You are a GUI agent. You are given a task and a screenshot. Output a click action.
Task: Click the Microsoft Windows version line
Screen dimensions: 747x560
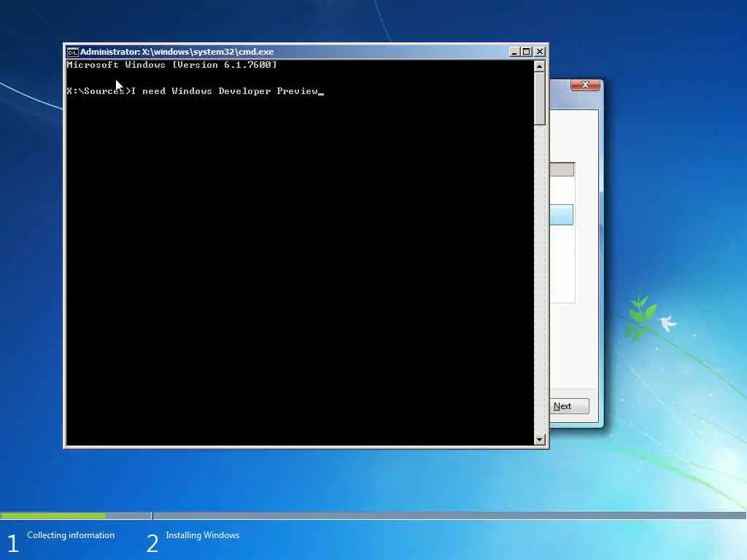[171, 65]
